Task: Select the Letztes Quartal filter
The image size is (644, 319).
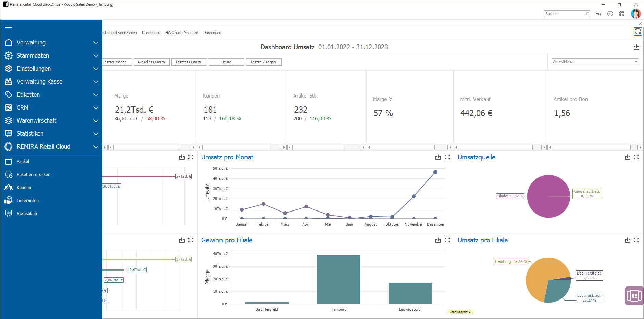Action: [x=189, y=62]
